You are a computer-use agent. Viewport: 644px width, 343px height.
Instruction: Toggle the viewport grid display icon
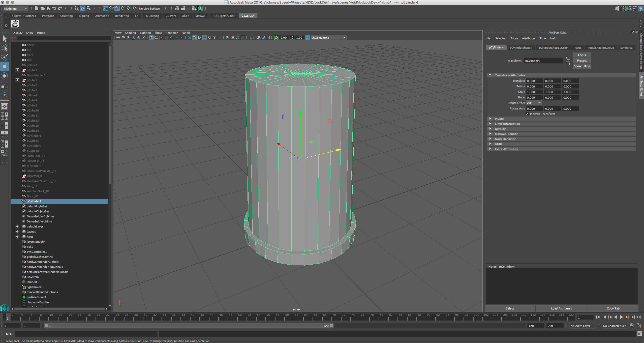tap(151, 38)
